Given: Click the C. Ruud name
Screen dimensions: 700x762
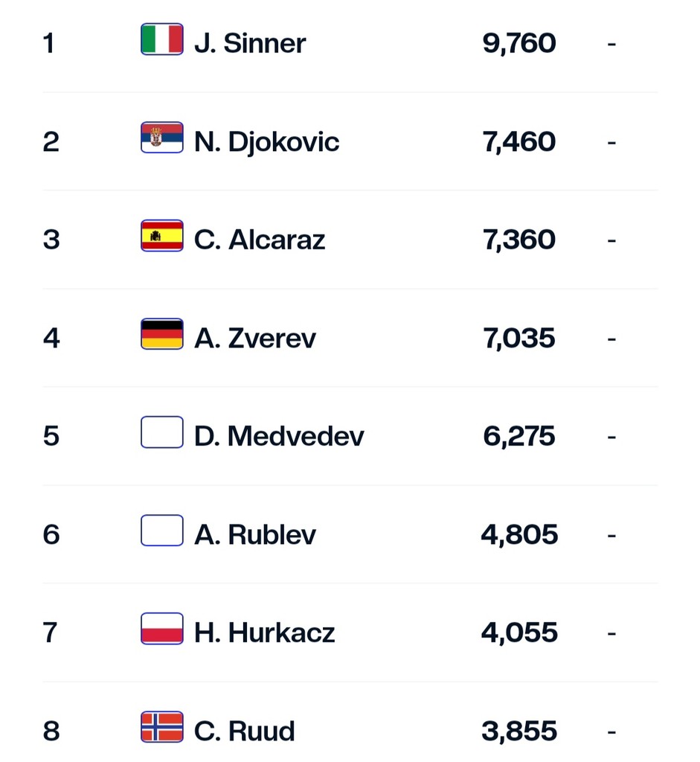Looking at the screenshot, I should pyautogui.click(x=244, y=731).
